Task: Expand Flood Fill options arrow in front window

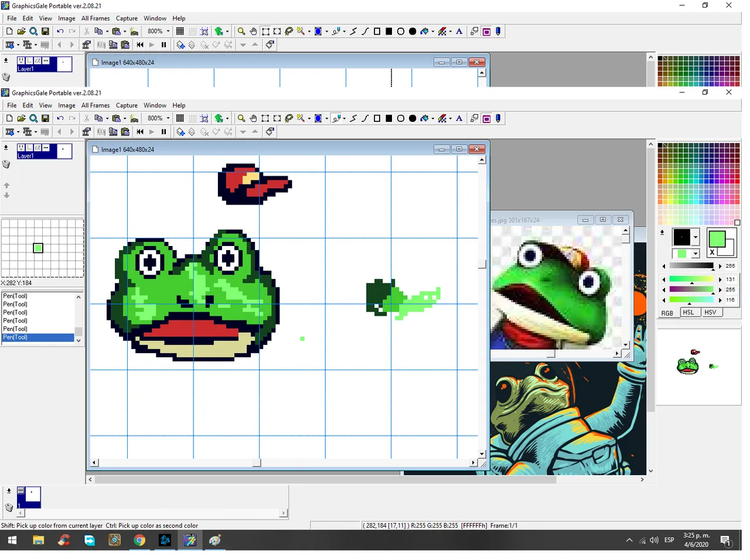Action: [x=433, y=118]
